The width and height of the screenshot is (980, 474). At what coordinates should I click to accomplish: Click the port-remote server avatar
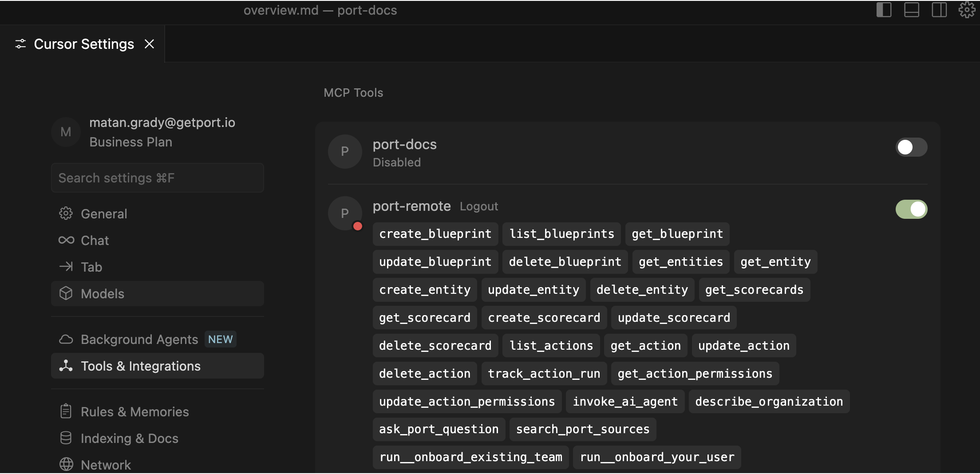pyautogui.click(x=344, y=213)
